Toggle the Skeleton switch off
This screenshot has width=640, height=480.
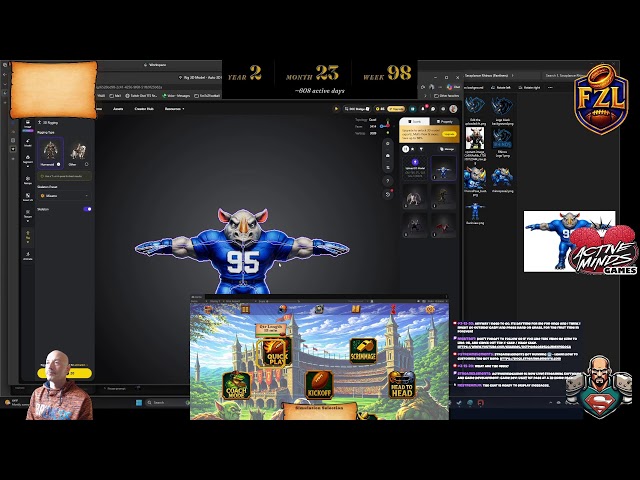(x=87, y=209)
